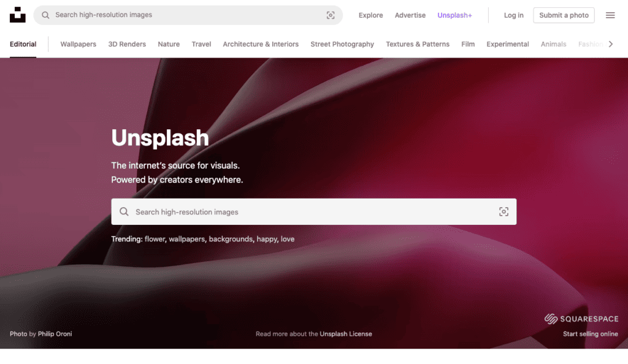Open the hamburger menu icon
The height and width of the screenshot is (364, 628).
click(610, 15)
